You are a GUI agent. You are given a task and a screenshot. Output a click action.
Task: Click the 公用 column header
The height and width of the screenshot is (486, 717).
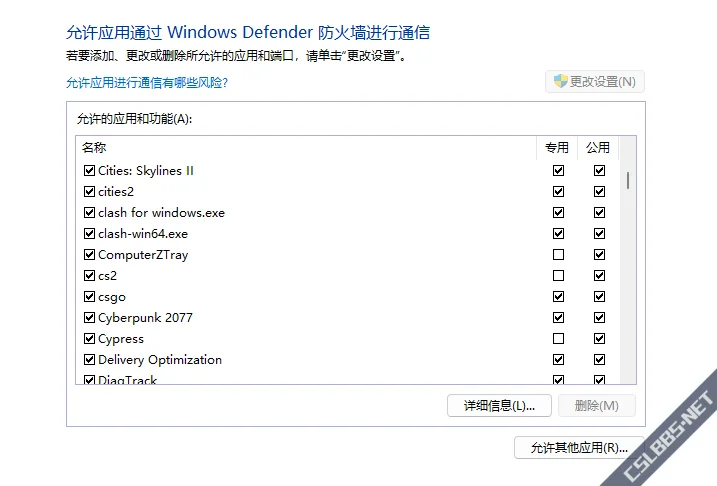598,148
